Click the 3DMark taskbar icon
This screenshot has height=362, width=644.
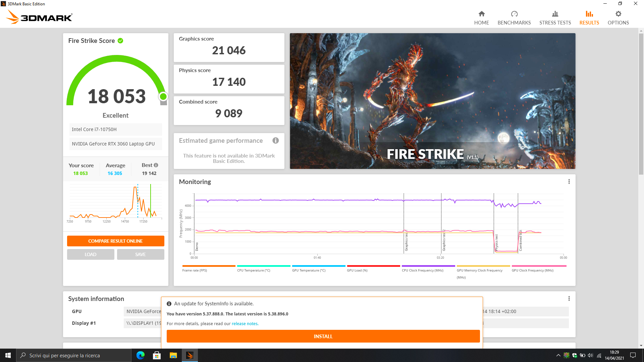point(190,355)
